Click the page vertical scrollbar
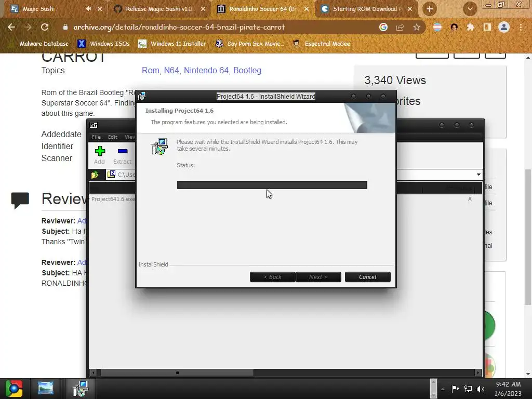 pyautogui.click(x=528, y=237)
